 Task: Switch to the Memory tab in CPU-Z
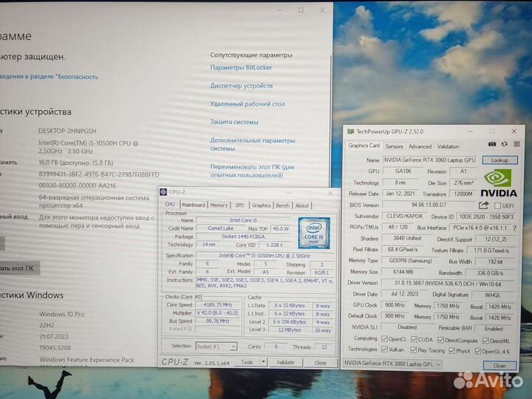pyautogui.click(x=219, y=205)
